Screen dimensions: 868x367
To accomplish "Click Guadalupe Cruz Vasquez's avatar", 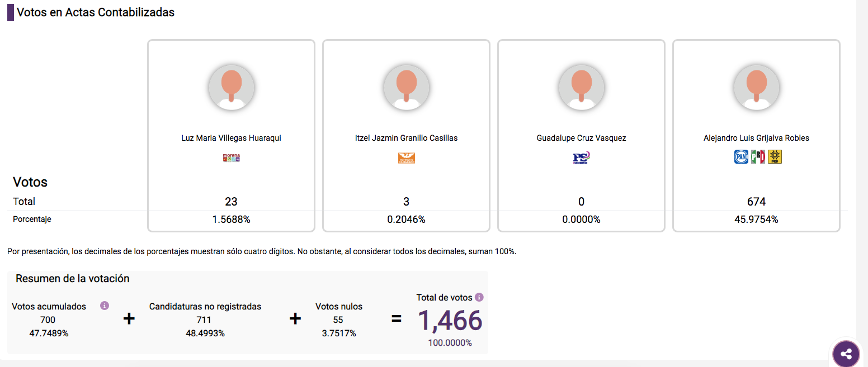I will 582,87.
